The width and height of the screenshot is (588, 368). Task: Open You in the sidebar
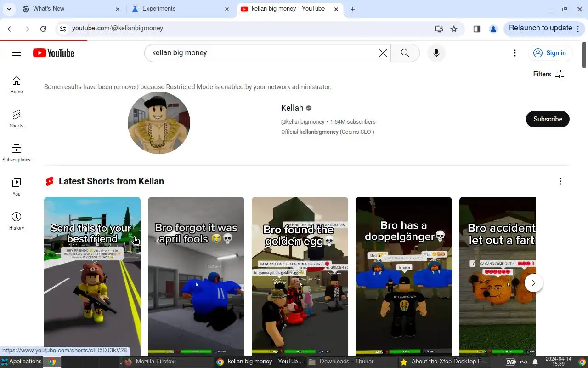[17, 187]
